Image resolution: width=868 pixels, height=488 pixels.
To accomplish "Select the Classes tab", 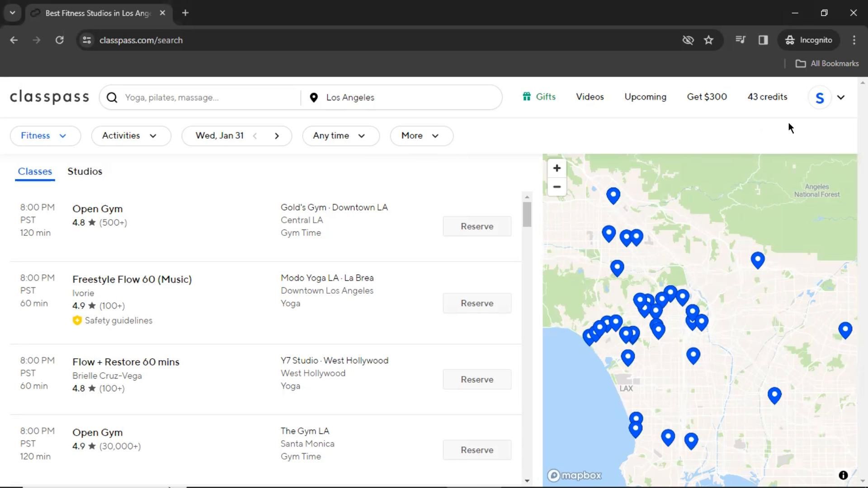I will point(35,172).
